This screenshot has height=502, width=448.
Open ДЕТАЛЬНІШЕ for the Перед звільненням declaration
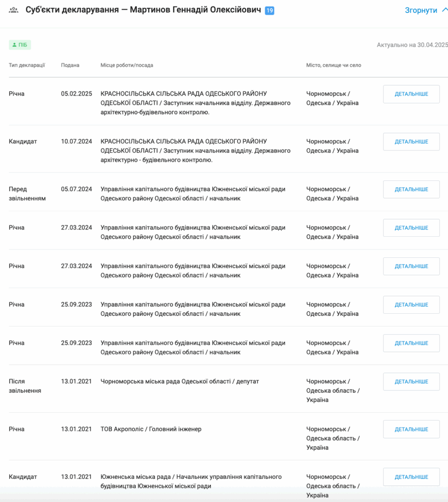click(x=411, y=189)
